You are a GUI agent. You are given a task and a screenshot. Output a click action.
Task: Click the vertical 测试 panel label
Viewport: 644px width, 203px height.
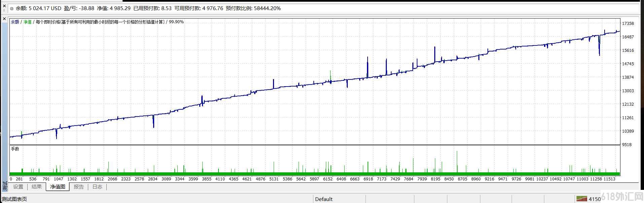pyautogui.click(x=5, y=186)
